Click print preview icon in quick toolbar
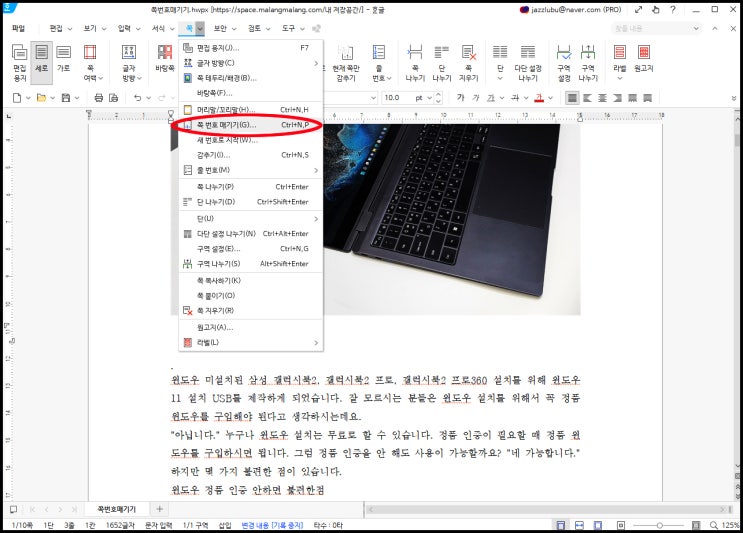743x533 pixels. (114, 98)
